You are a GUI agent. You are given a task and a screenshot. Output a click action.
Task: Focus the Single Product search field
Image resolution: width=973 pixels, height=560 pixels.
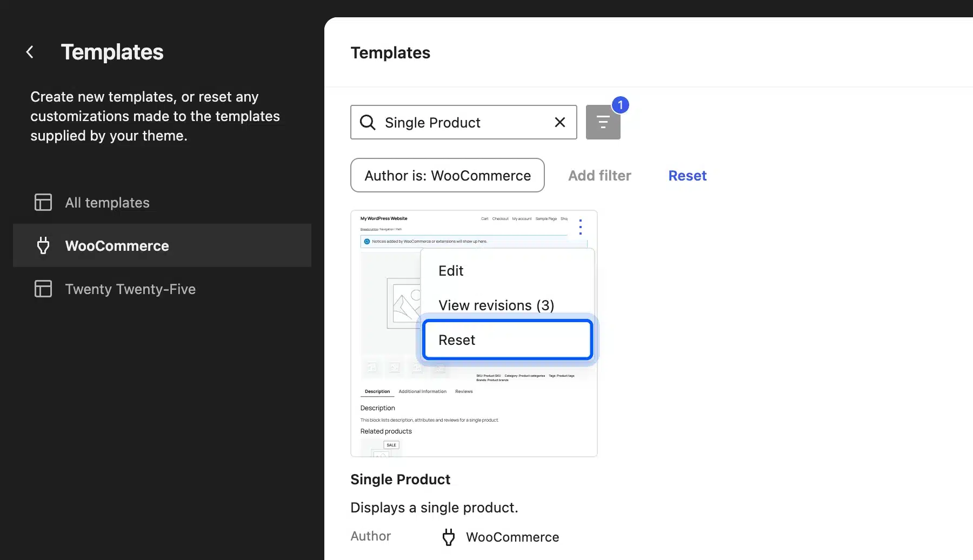tap(464, 122)
